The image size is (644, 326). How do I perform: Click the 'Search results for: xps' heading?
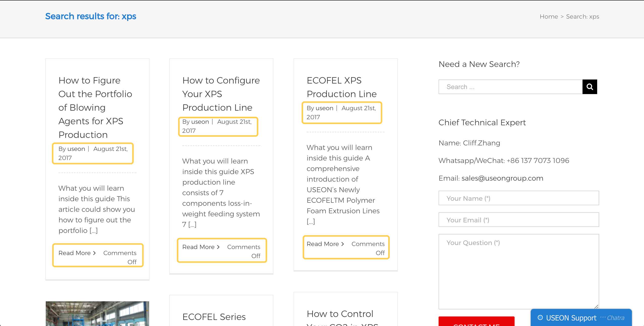91,16
